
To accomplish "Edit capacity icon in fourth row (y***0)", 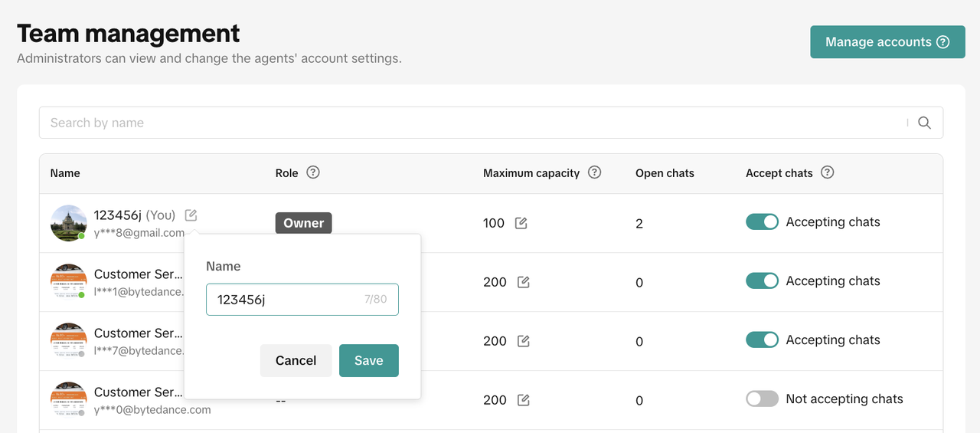I will (524, 400).
